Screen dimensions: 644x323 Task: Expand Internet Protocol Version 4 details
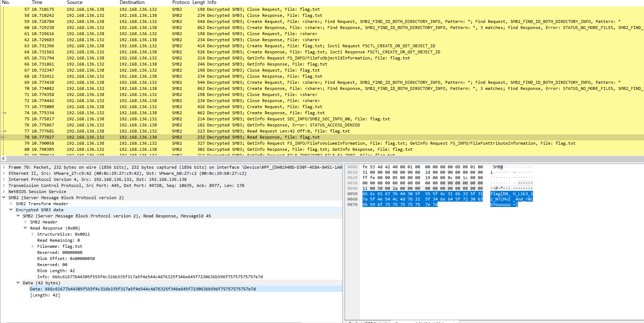(4, 179)
